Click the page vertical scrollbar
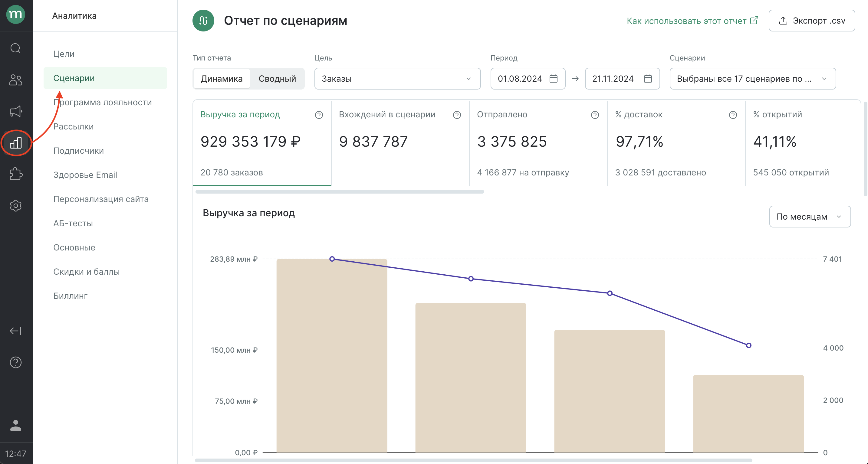The width and height of the screenshot is (868, 464). 865,149
